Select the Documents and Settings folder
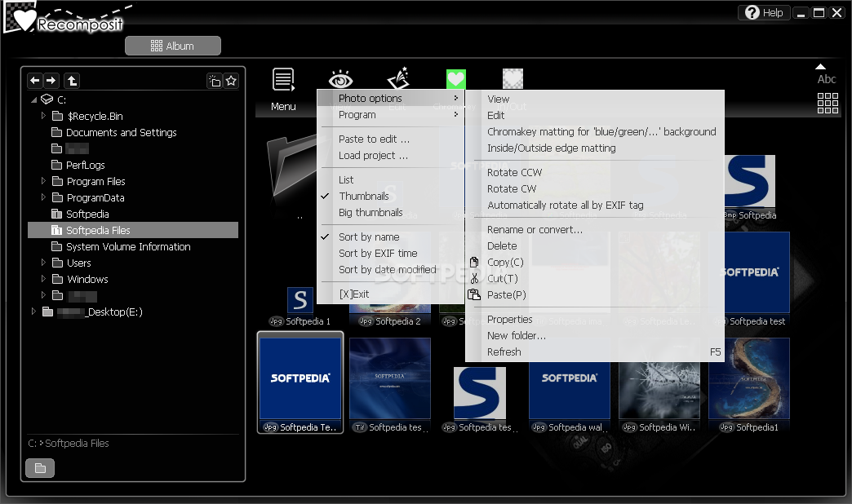852x504 pixels. [x=121, y=132]
